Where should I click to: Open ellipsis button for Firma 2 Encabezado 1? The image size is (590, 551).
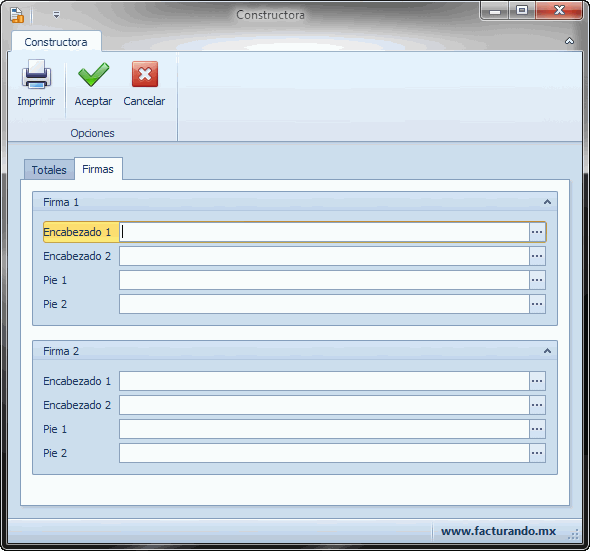point(537,381)
